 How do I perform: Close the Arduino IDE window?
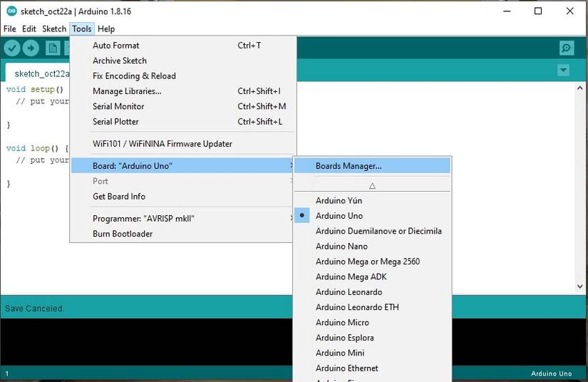(569, 11)
